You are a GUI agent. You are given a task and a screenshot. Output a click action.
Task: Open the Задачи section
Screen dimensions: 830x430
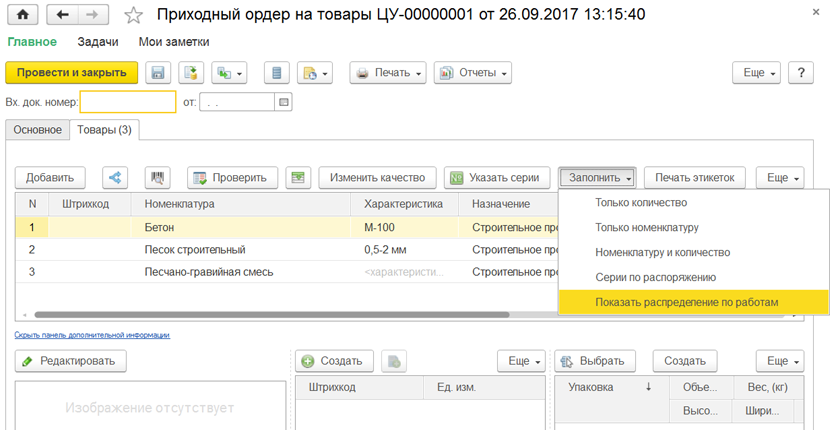pos(98,42)
